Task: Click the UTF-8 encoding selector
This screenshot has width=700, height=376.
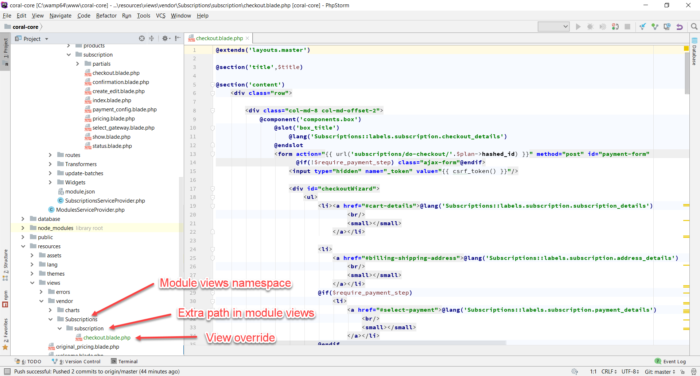Action: tap(630, 372)
